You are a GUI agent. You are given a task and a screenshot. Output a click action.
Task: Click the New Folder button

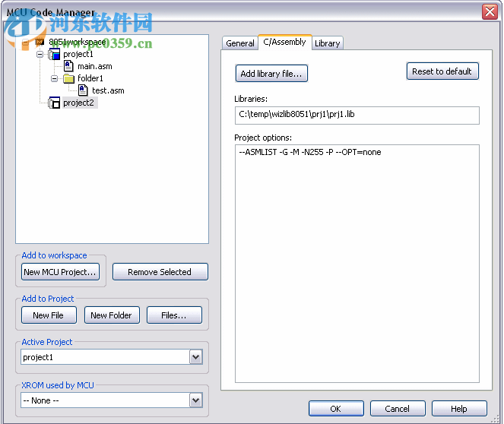[x=112, y=315]
